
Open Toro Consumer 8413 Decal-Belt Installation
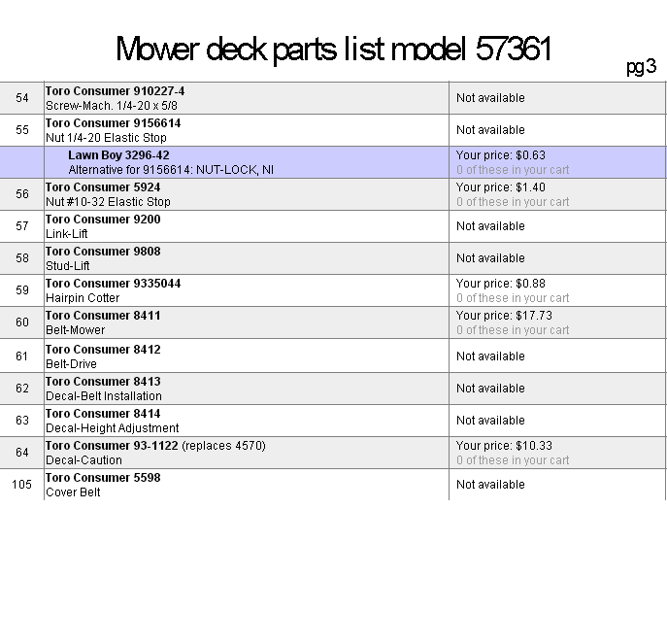pyautogui.click(x=103, y=382)
